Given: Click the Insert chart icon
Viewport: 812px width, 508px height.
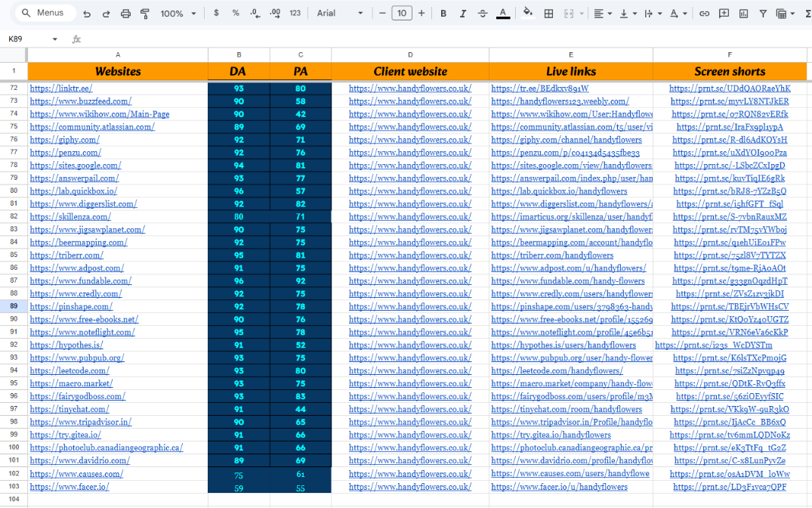Looking at the screenshot, I should click(743, 14).
